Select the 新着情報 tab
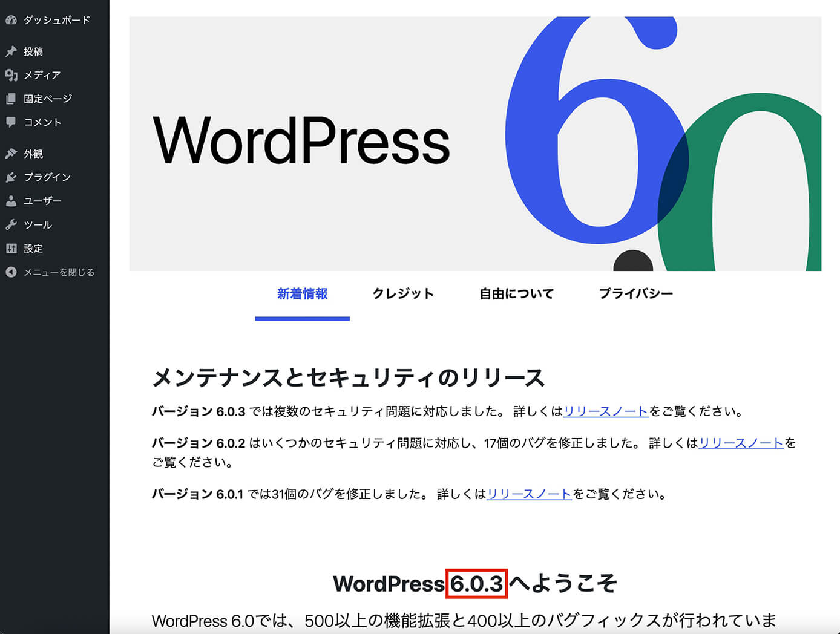The width and height of the screenshot is (840, 634). point(303,295)
